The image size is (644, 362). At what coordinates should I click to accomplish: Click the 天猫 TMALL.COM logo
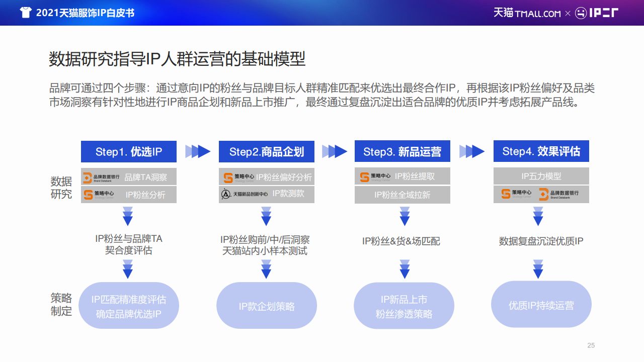point(527,13)
